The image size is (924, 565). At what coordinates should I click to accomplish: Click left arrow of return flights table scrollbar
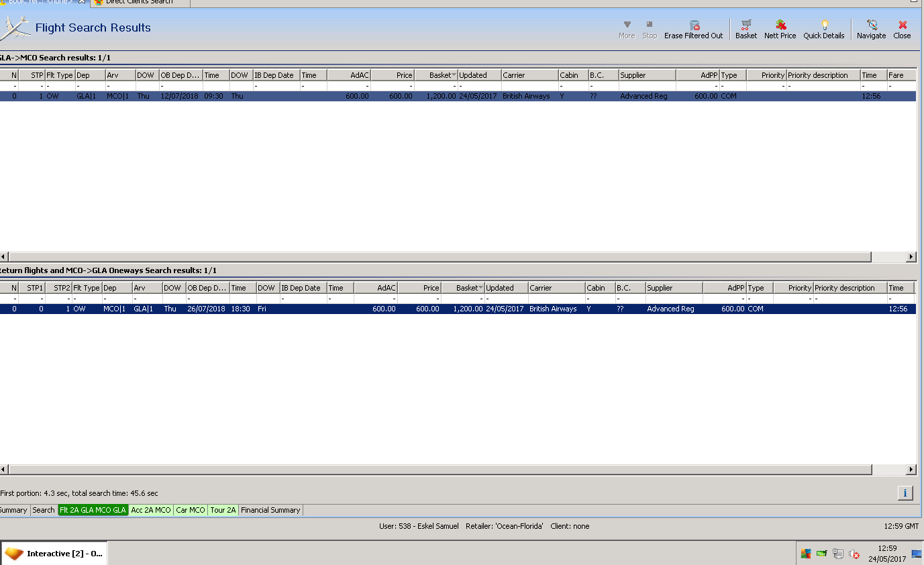(5, 470)
